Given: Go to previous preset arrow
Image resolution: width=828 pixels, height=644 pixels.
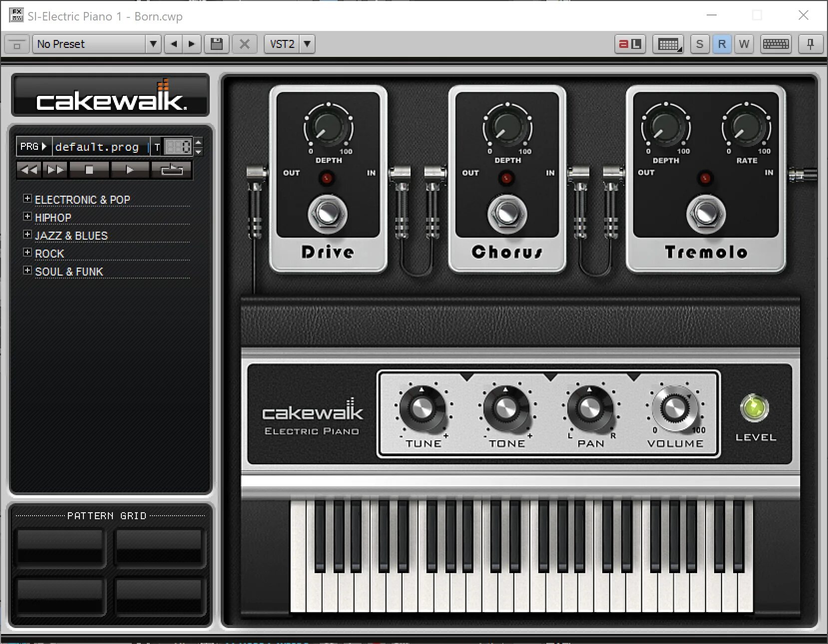Looking at the screenshot, I should (x=173, y=44).
